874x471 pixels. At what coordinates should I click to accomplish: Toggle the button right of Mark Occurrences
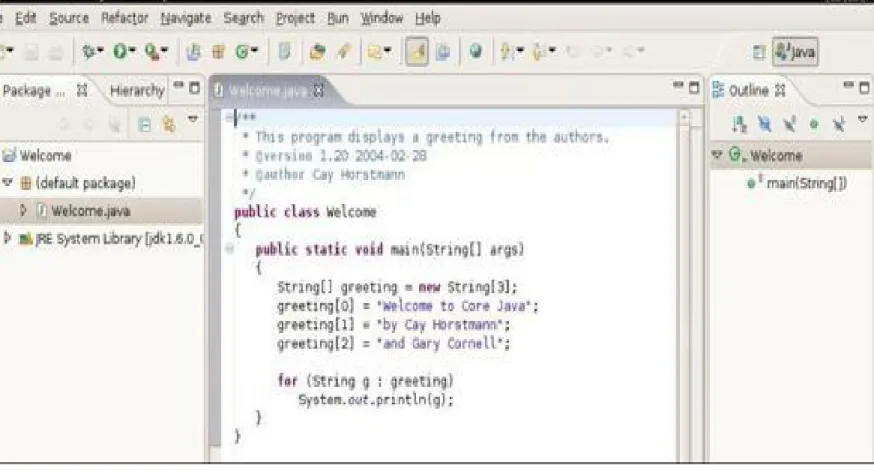pos(444,52)
